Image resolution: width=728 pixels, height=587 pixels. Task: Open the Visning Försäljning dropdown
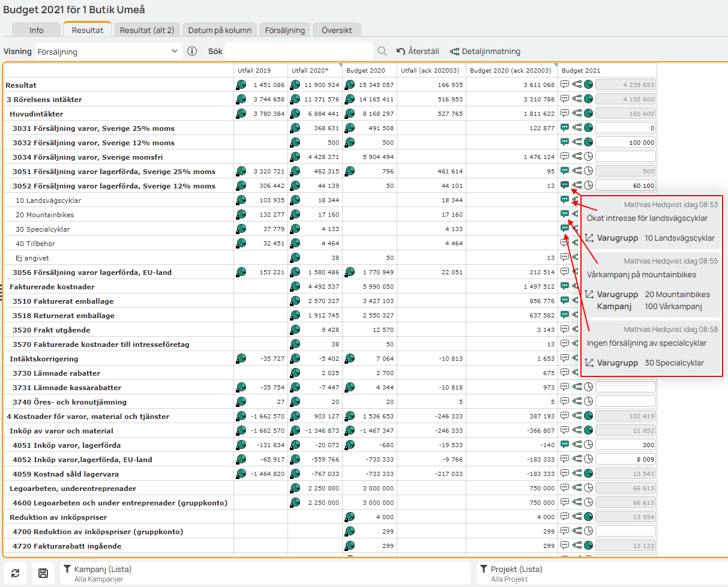(x=108, y=52)
